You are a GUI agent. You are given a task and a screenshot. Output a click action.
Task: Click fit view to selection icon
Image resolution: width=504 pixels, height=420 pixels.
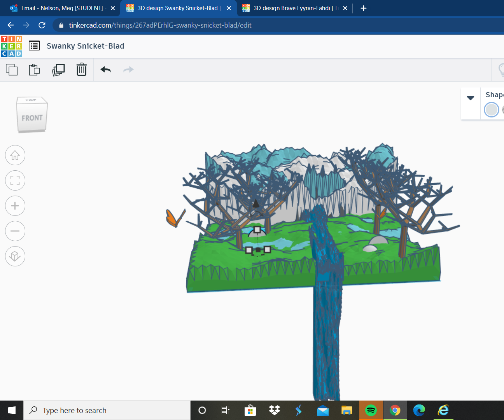[15, 180]
